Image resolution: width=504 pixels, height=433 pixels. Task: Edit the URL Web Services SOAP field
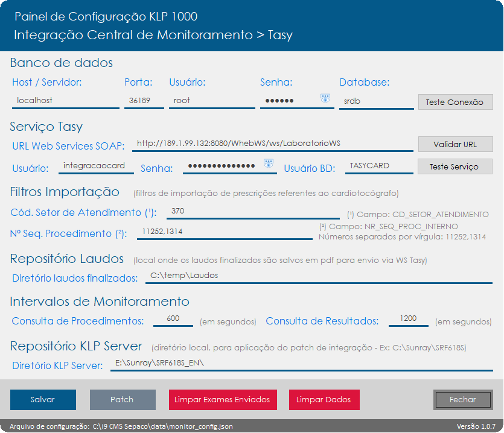(273, 144)
